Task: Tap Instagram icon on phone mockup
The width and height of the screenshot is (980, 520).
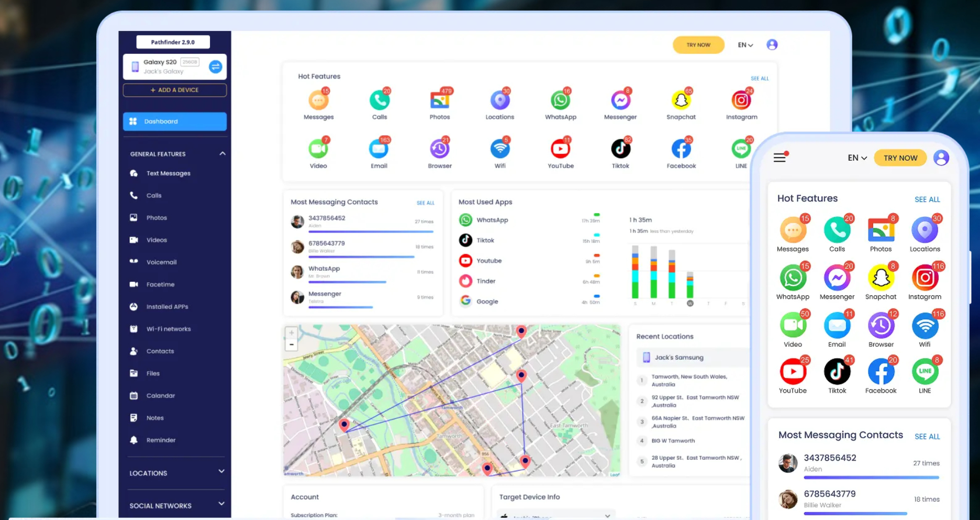Action: click(925, 278)
